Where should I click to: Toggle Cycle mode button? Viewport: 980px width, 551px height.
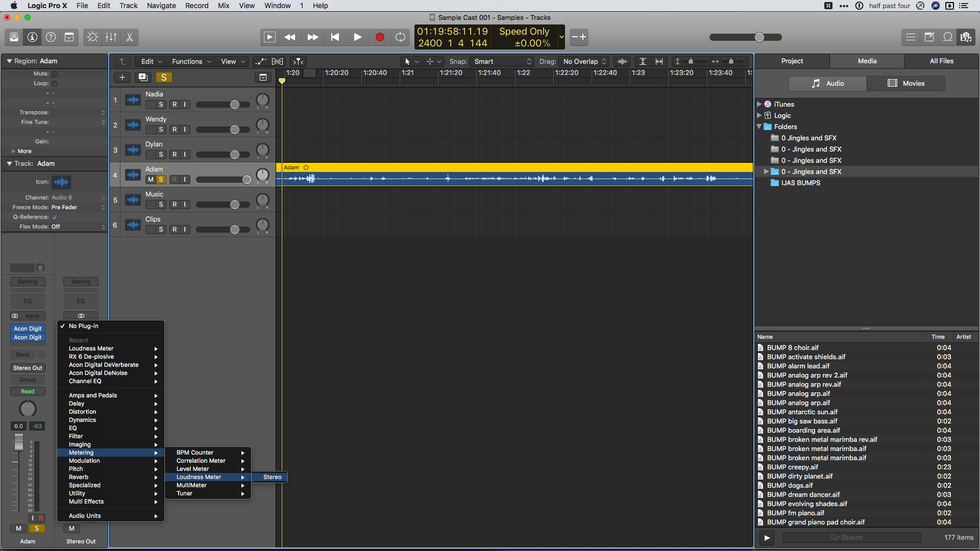tap(400, 37)
